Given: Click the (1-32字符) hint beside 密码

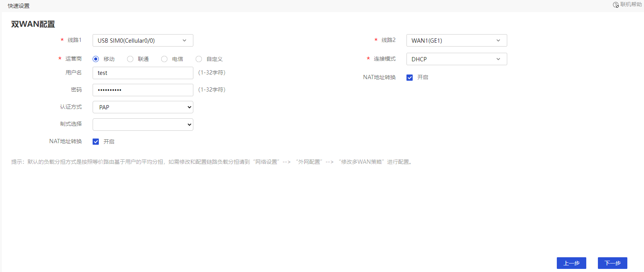Looking at the screenshot, I should tap(212, 90).
